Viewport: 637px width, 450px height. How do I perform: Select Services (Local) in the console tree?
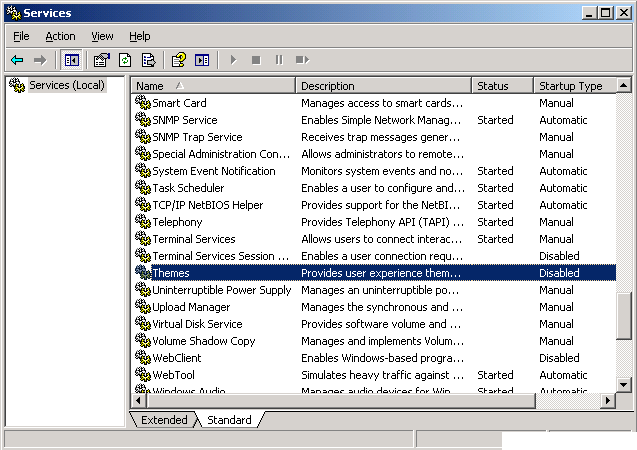pos(66,85)
